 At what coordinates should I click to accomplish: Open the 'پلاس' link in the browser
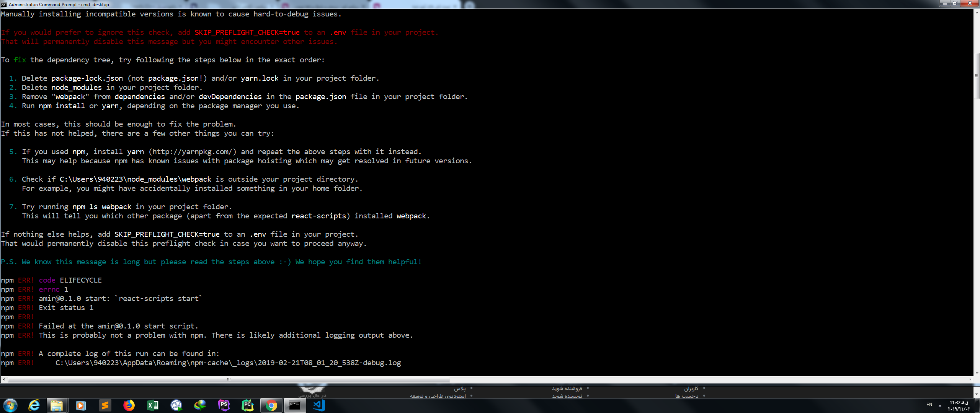pyautogui.click(x=460, y=389)
